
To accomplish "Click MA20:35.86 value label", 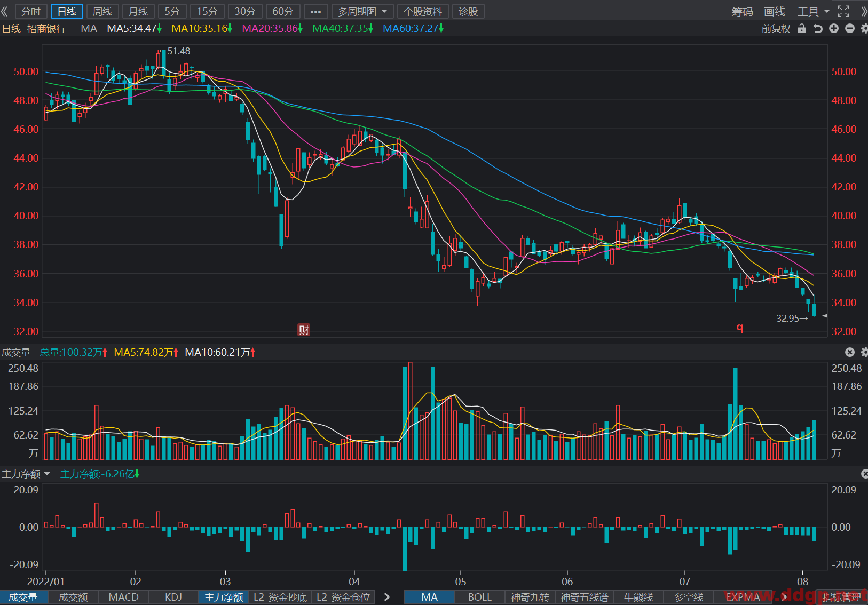I will tap(272, 28).
